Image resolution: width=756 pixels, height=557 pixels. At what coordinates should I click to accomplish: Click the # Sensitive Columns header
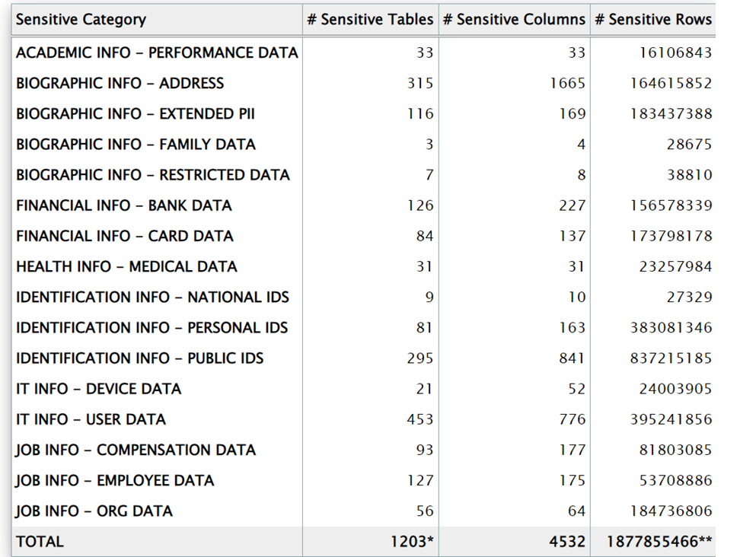point(514,20)
